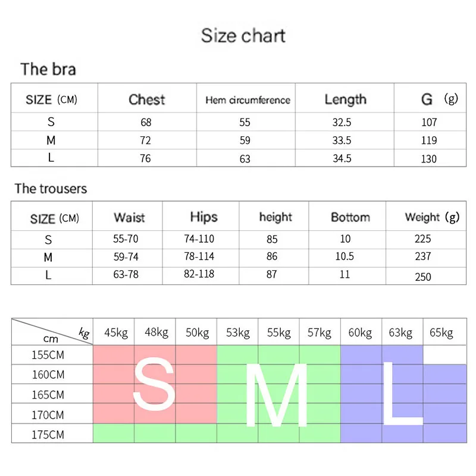The height and width of the screenshot is (476, 476).
Task: Click the Size chart title
Action: click(243, 35)
